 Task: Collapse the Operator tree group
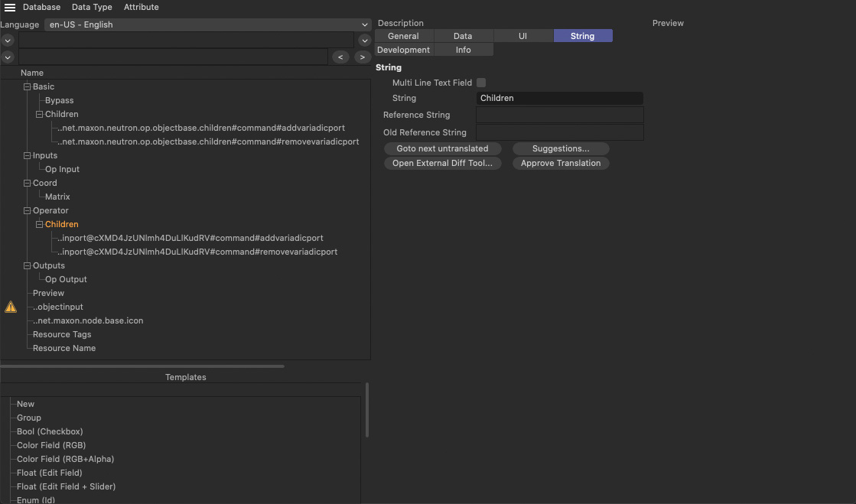[x=28, y=211]
